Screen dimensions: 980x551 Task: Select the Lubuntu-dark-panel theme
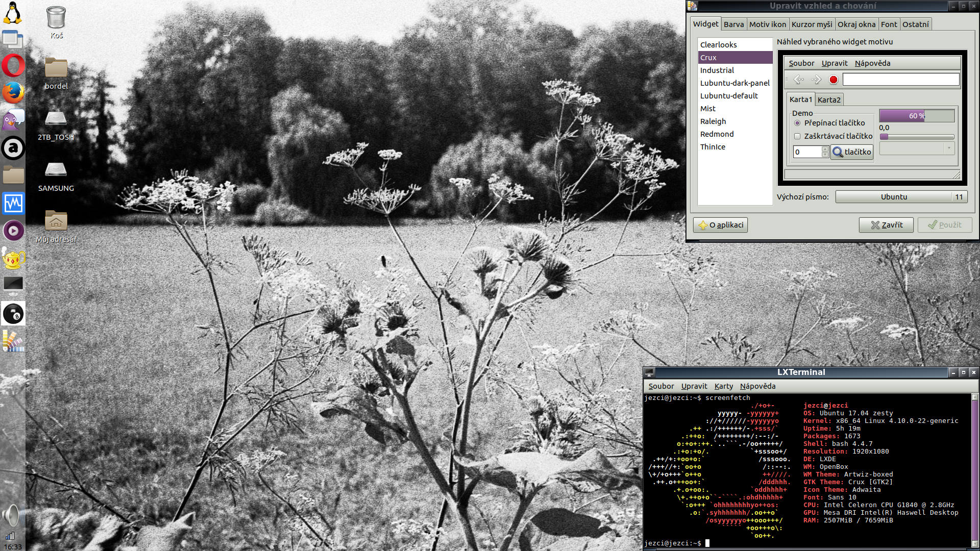[x=735, y=83]
